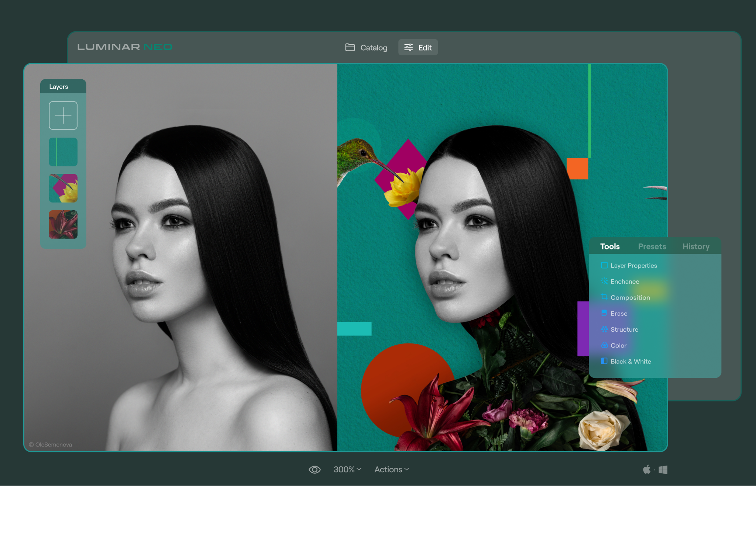Click the Layer Properties icon
The width and height of the screenshot is (756, 549).
pos(604,265)
